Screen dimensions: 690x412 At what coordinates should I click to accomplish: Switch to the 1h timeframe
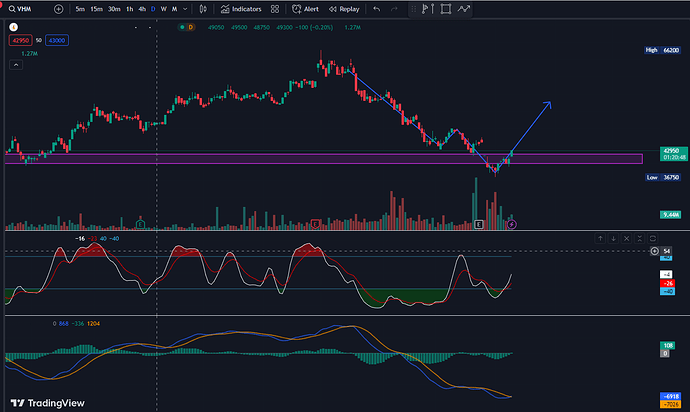[129, 9]
